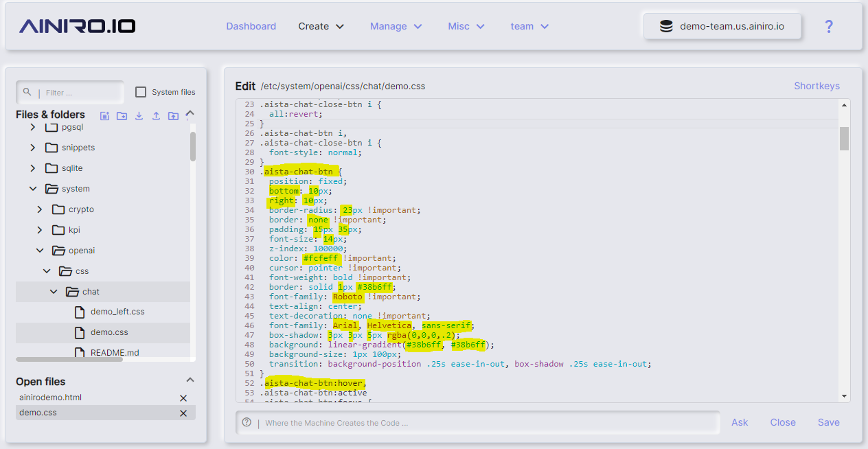868x449 pixels.
Task: Collapse the css folder
Action: click(47, 271)
